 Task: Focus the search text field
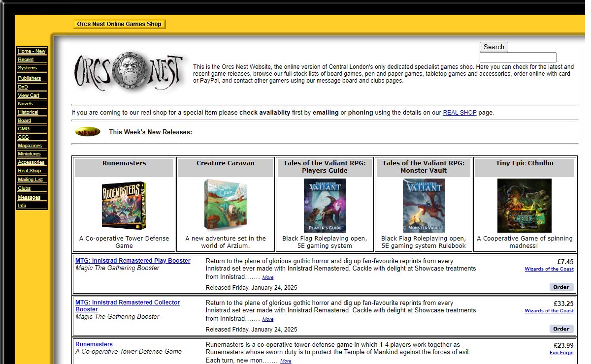point(518,58)
